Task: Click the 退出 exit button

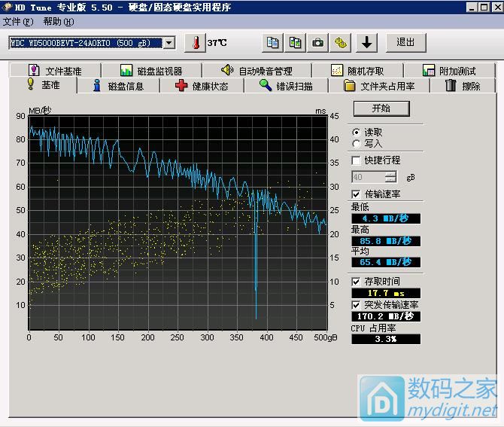Action: tap(405, 43)
